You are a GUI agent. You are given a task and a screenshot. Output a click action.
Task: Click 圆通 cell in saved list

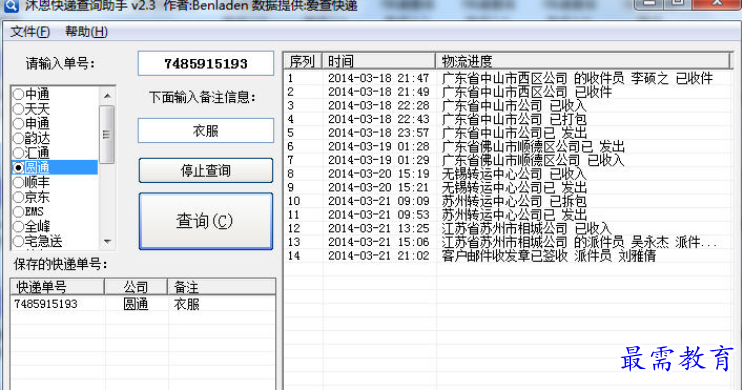pyautogui.click(x=136, y=304)
